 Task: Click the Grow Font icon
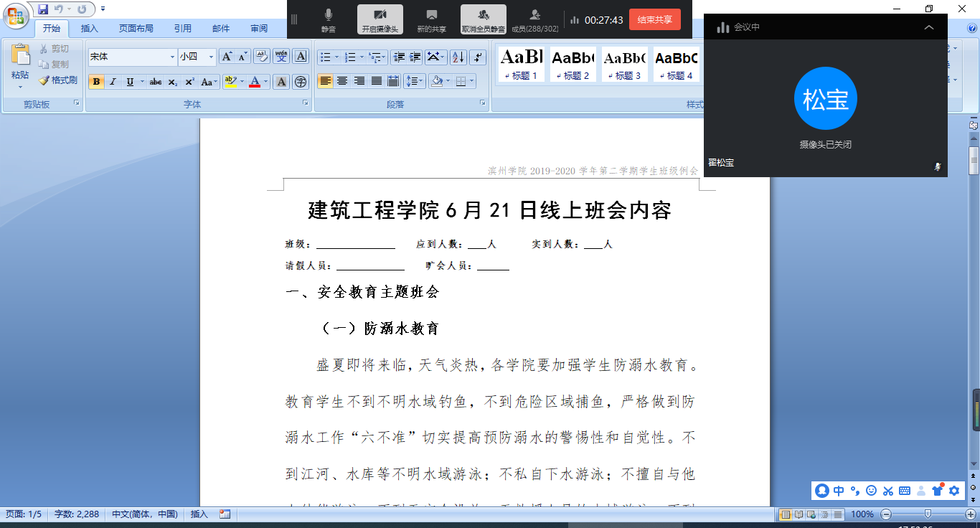tap(226, 57)
